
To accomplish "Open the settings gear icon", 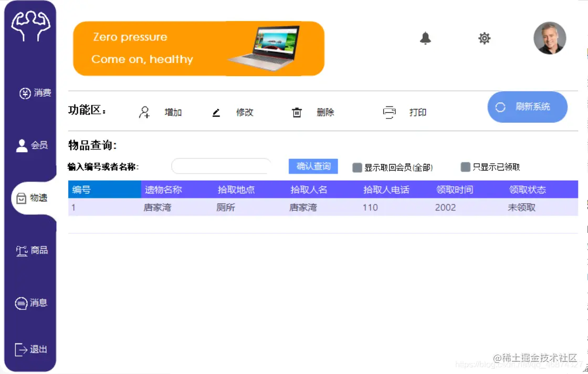I will 484,38.
